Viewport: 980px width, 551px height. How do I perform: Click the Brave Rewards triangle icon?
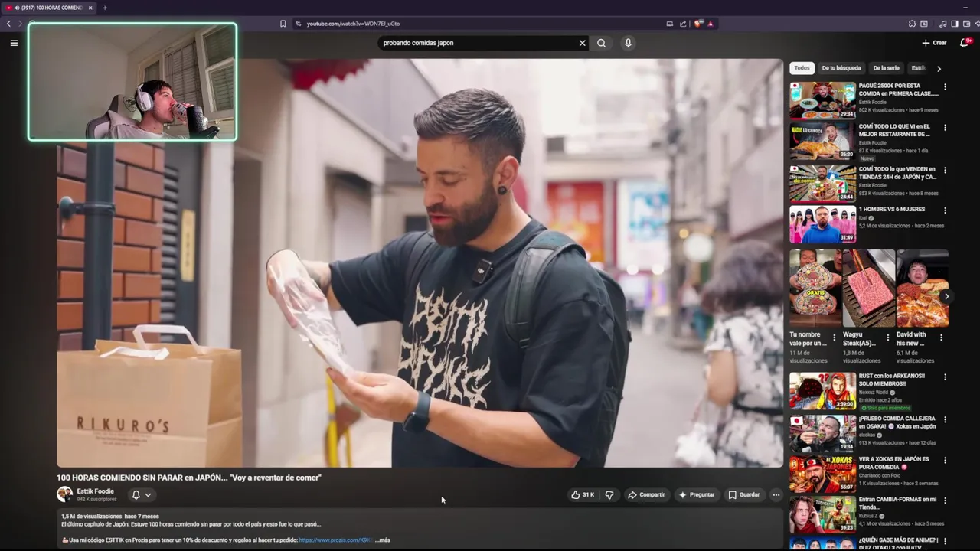(x=710, y=24)
